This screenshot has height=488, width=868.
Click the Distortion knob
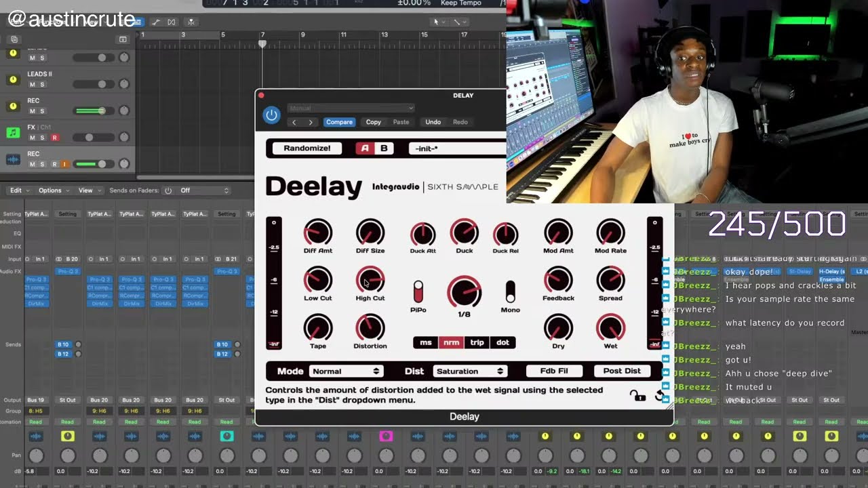[370, 328]
